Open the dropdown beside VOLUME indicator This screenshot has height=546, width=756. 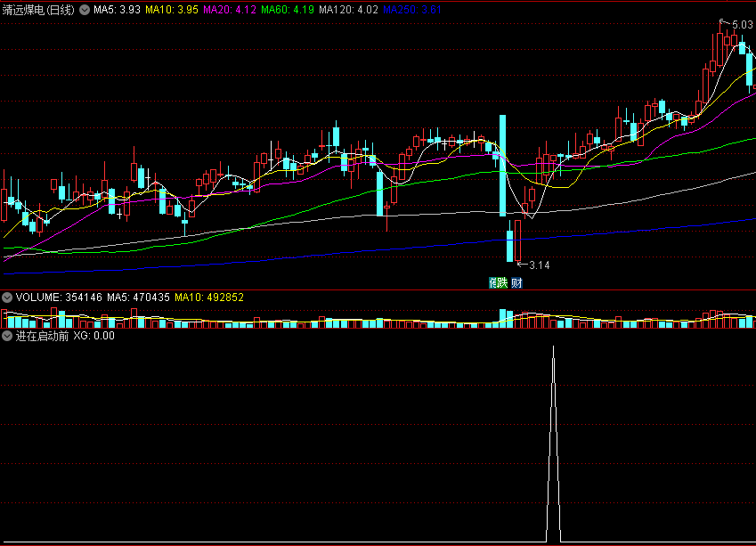click(7, 297)
